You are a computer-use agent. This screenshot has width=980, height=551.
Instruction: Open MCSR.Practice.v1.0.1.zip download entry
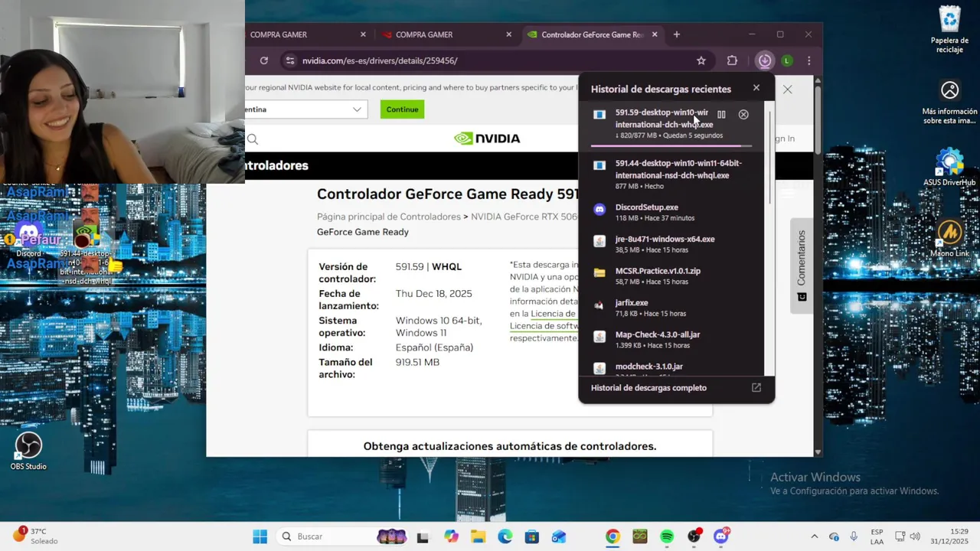point(674,276)
